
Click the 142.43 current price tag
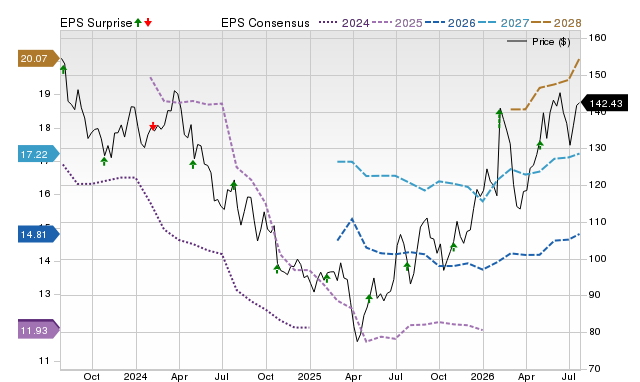[x=604, y=103]
